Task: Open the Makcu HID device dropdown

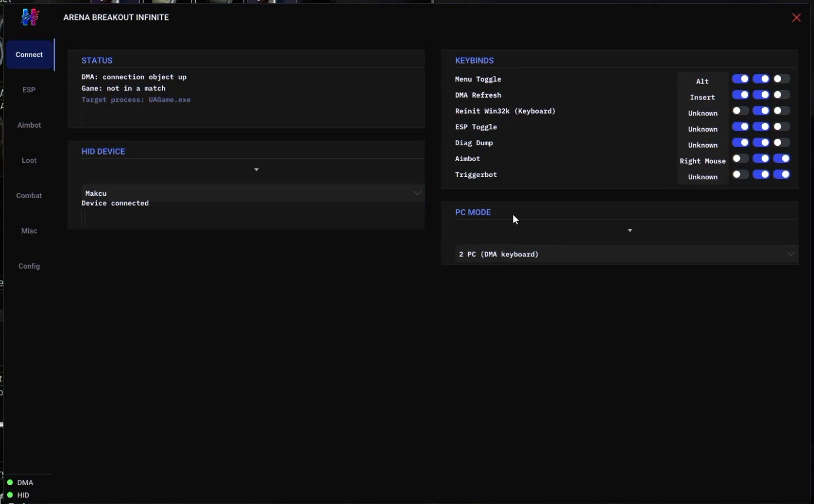Action: click(253, 193)
